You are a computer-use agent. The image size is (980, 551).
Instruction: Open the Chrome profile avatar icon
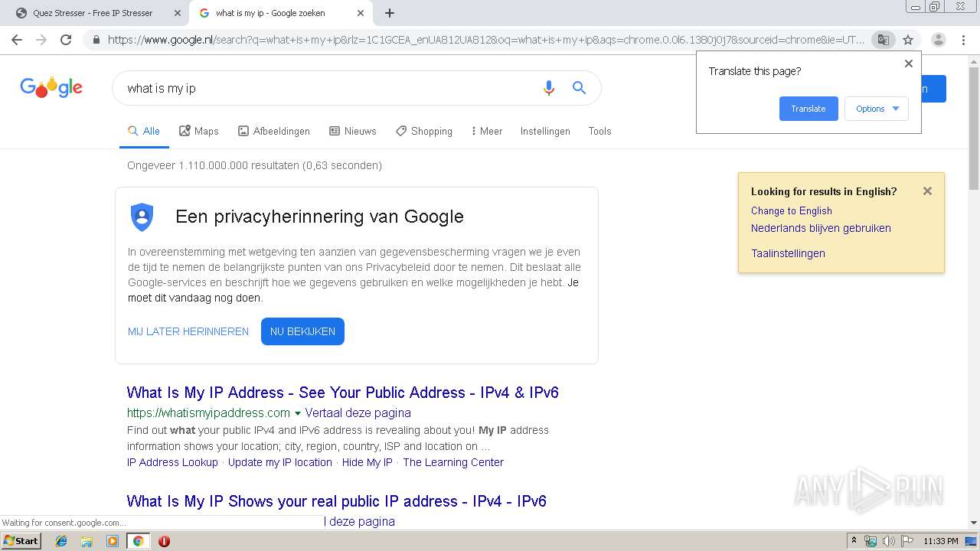tap(938, 40)
